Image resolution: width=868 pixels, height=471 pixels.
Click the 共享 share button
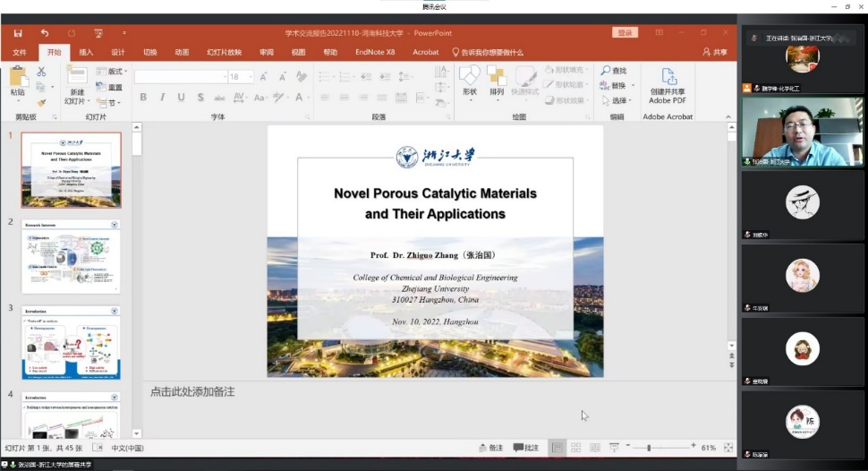[x=716, y=52]
